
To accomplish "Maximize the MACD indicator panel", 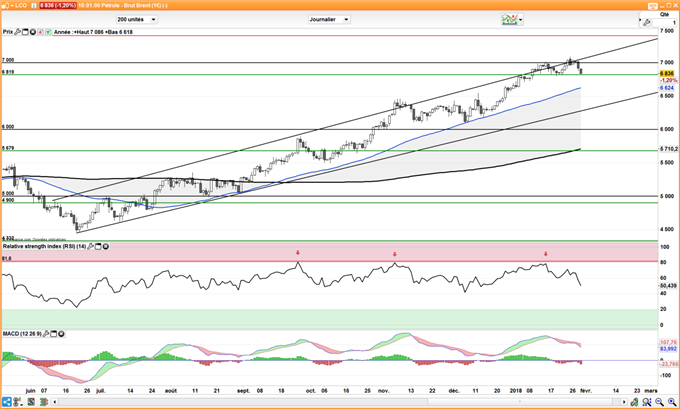I will tap(54, 334).
